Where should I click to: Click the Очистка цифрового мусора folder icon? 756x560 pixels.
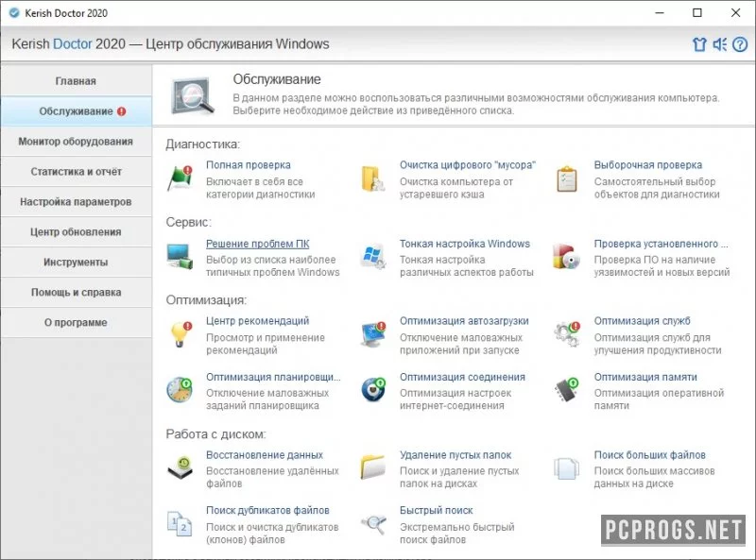[x=373, y=178]
